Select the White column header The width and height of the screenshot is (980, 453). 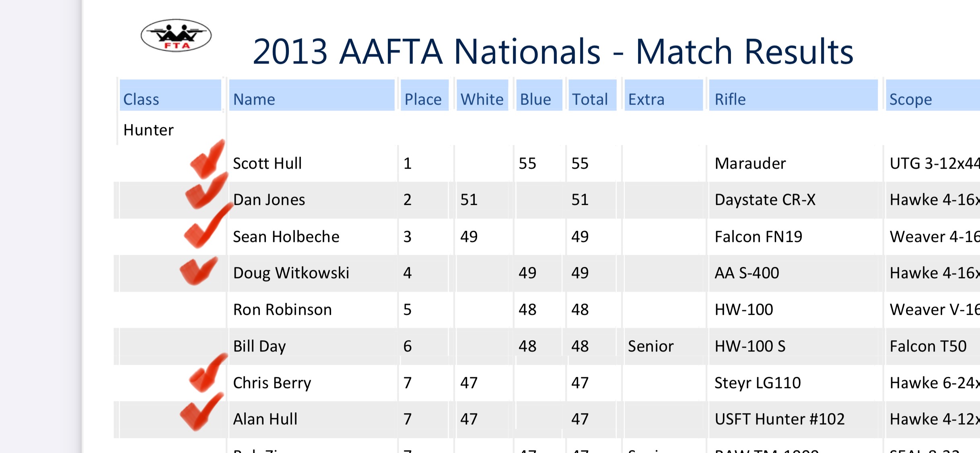(482, 95)
